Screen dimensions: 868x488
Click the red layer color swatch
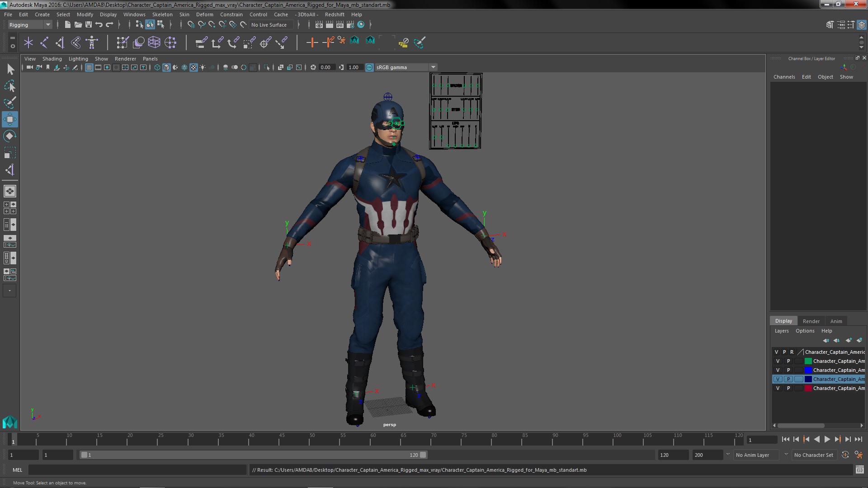(x=808, y=388)
